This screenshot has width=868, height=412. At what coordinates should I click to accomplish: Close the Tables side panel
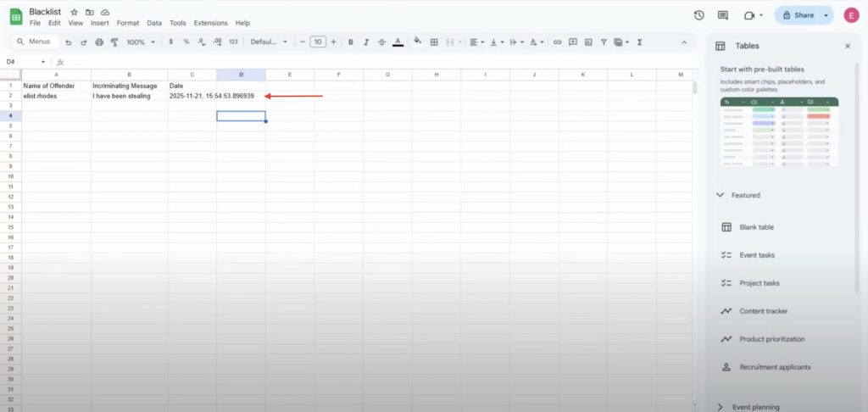848,47
